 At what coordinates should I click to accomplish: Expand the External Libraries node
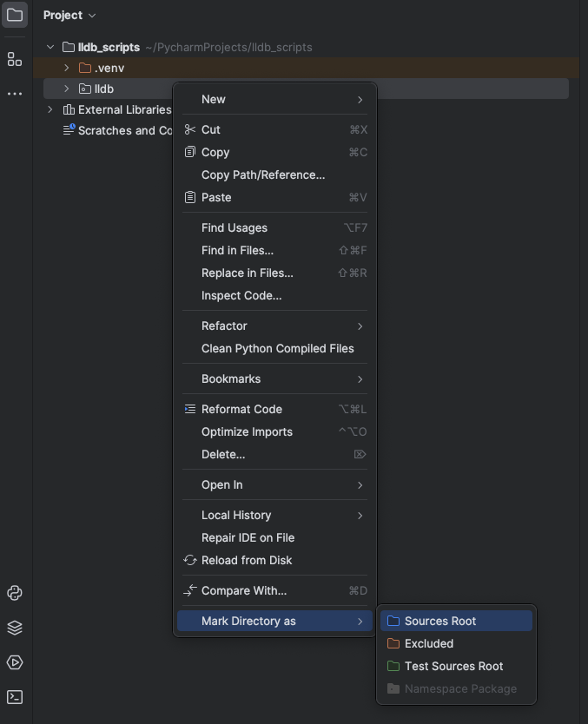click(50, 109)
